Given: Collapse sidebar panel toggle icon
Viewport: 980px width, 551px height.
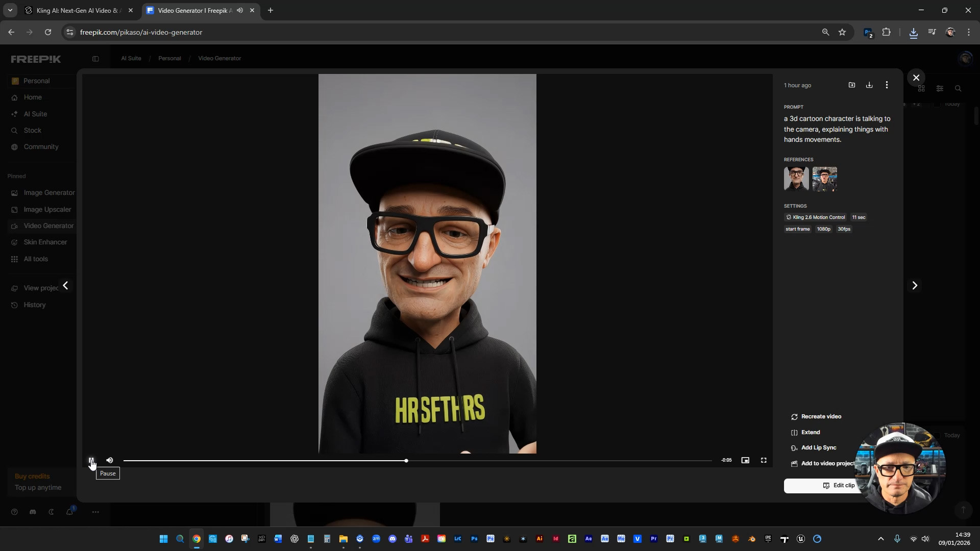Looking at the screenshot, I should click(95, 59).
